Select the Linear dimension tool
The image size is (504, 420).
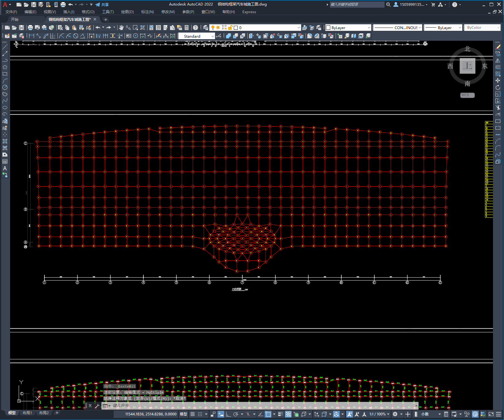pos(31,36)
